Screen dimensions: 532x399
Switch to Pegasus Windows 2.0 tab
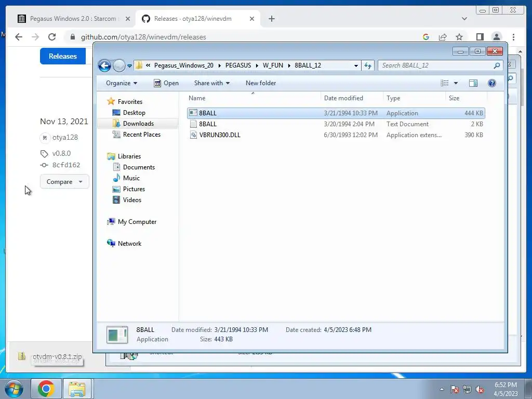point(74,19)
